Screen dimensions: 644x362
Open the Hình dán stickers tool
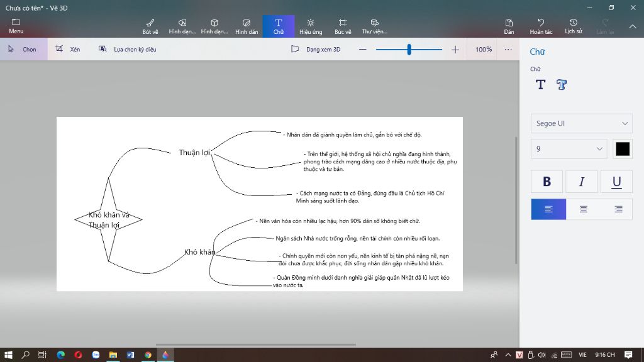[247, 26]
